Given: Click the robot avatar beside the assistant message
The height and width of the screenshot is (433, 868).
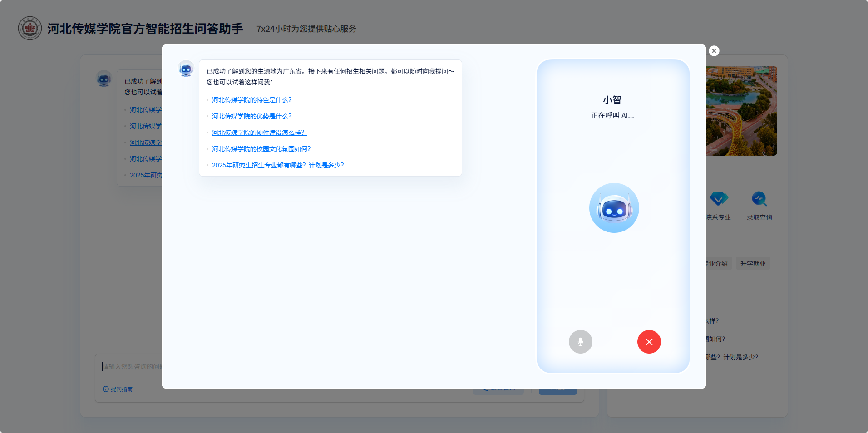Looking at the screenshot, I should [186, 69].
